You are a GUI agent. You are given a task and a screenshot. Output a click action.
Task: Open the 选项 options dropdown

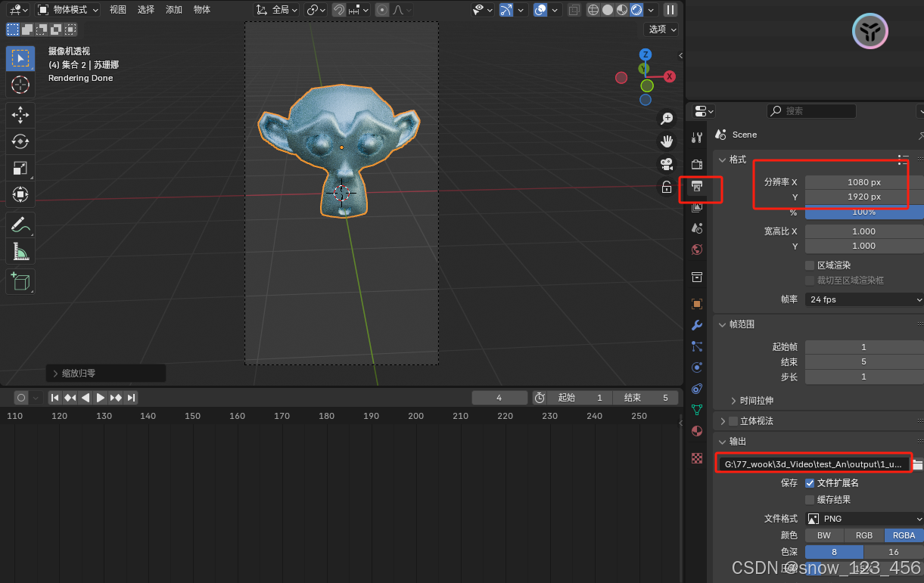coord(661,29)
